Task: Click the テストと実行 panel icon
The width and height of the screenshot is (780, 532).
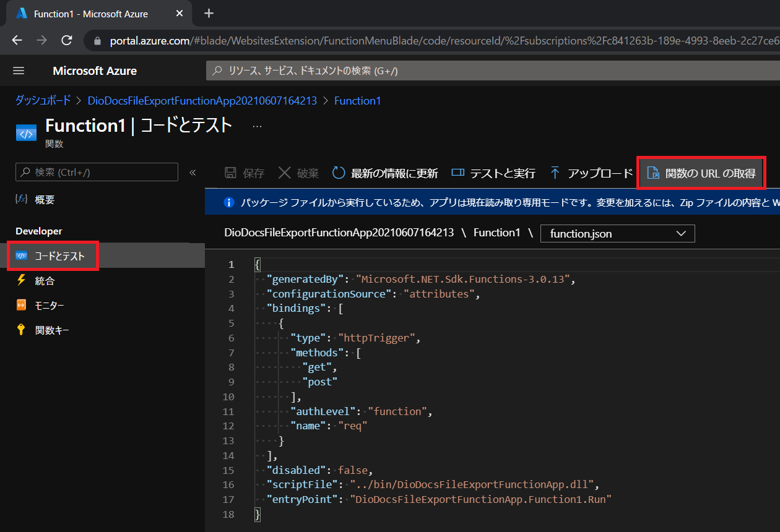Action: tap(458, 173)
